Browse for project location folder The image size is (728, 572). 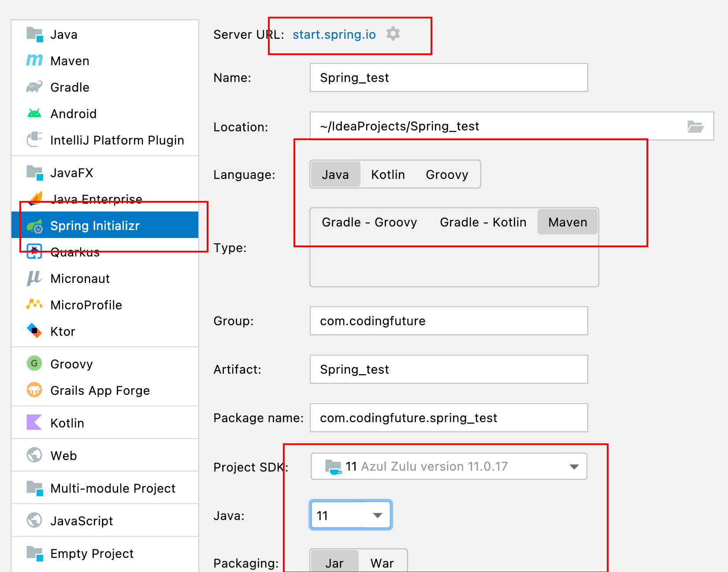click(x=695, y=126)
